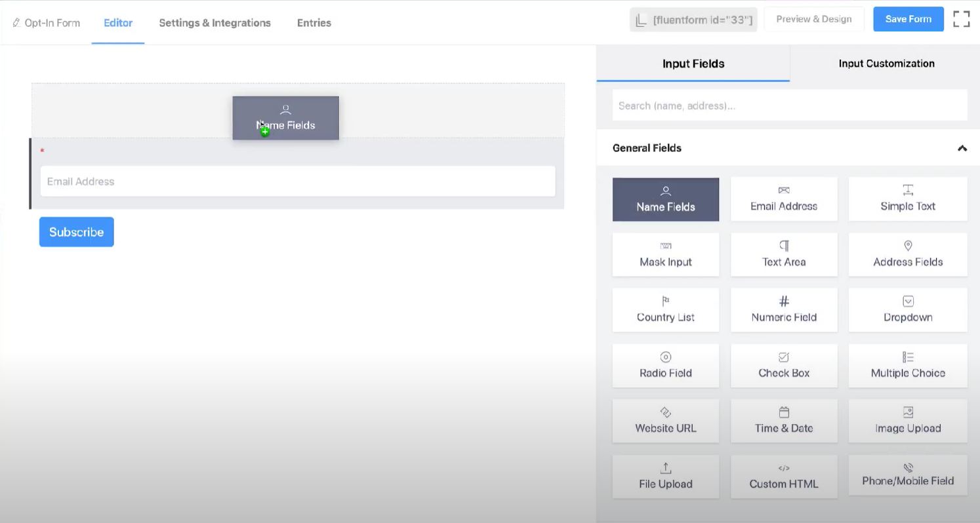The image size is (980, 523).
Task: Select the Simple Text field
Action: tap(908, 199)
